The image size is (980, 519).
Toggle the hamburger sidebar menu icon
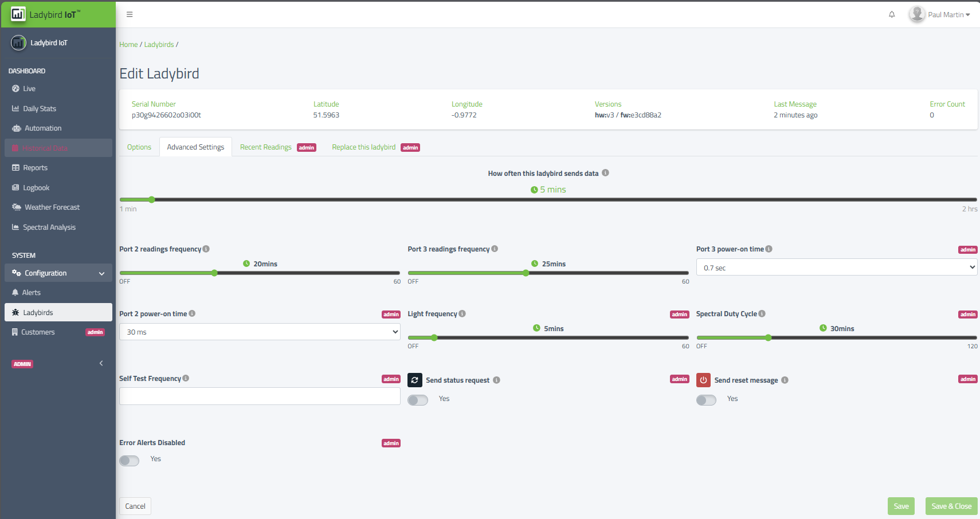pyautogui.click(x=130, y=15)
